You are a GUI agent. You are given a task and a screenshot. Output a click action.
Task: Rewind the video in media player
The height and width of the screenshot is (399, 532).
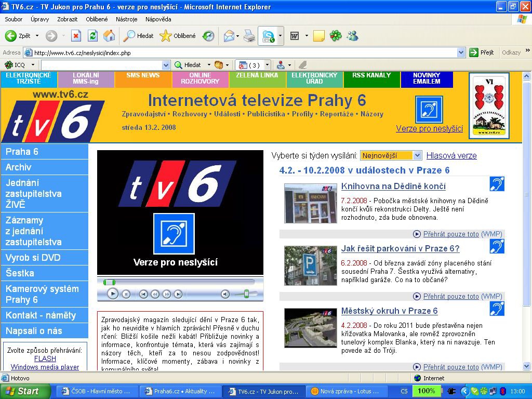tap(155, 294)
